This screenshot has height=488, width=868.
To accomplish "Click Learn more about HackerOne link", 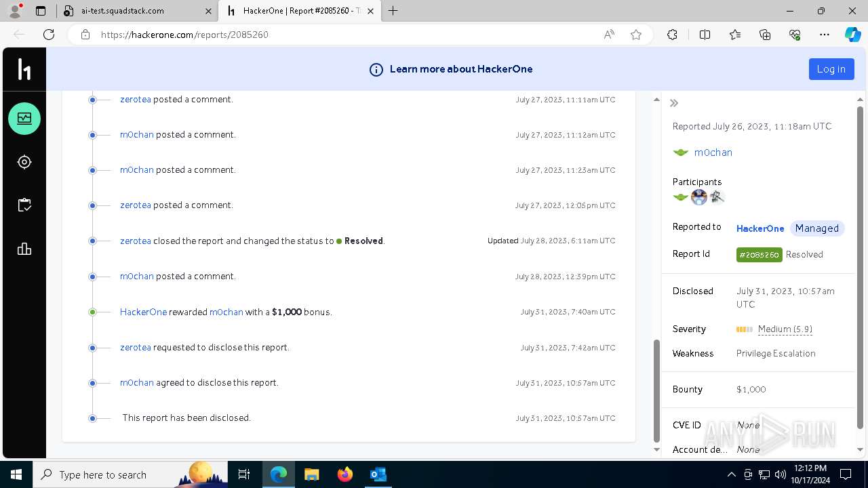I will [x=461, y=69].
